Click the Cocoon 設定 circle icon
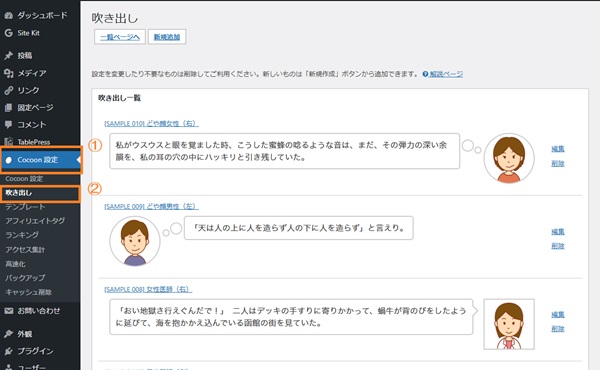The image size is (600, 370). (x=8, y=160)
